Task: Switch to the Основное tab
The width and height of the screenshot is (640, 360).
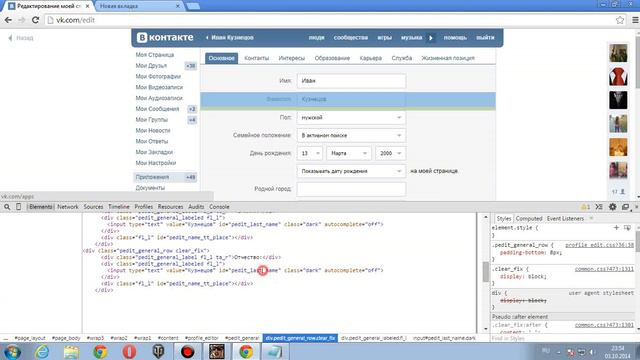Action: pos(222,58)
